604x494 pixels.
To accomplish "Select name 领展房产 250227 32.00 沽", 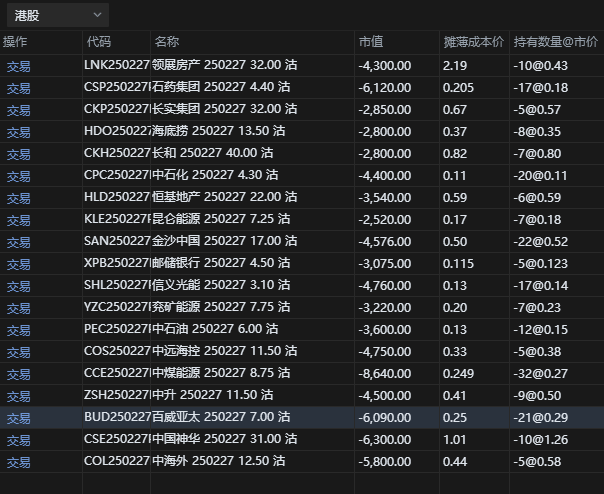I will pyautogui.click(x=225, y=65).
